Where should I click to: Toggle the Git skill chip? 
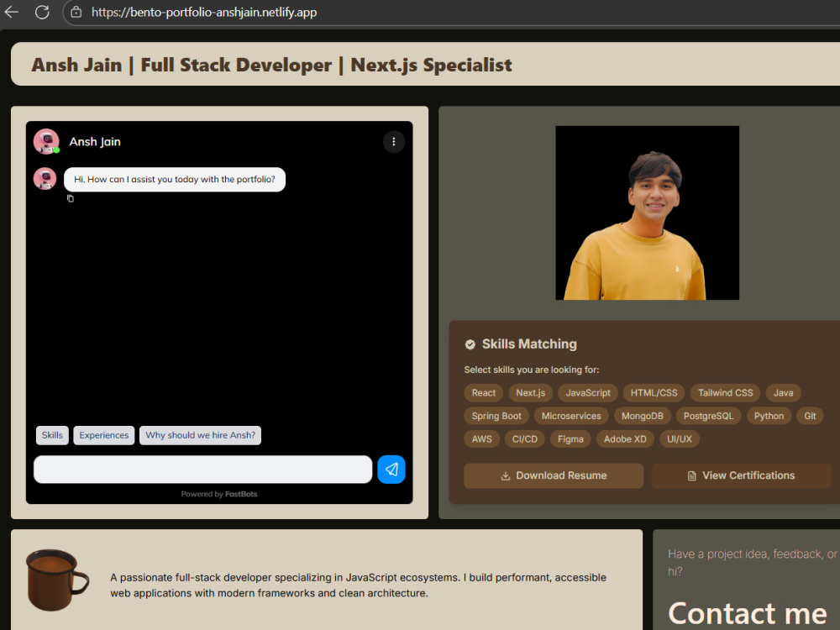point(810,416)
